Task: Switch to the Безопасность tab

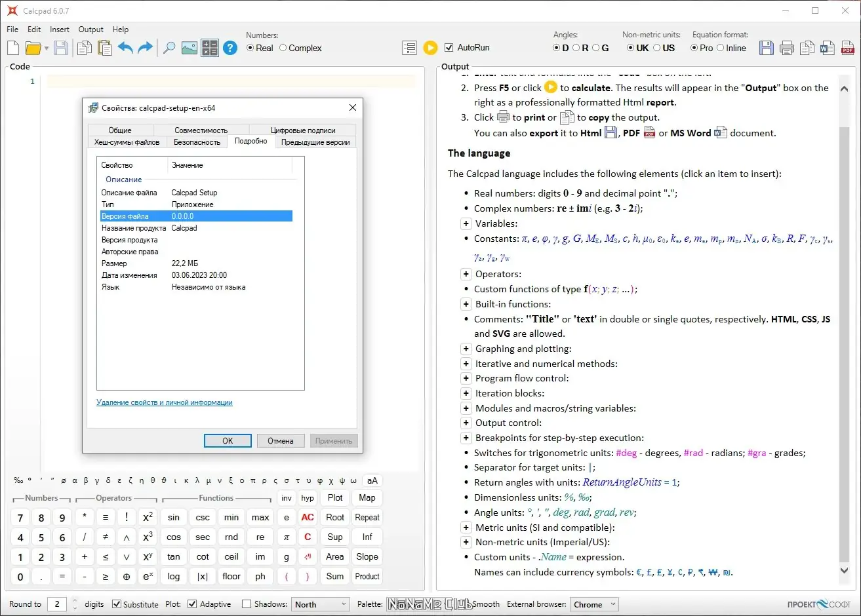Action: 197,142
